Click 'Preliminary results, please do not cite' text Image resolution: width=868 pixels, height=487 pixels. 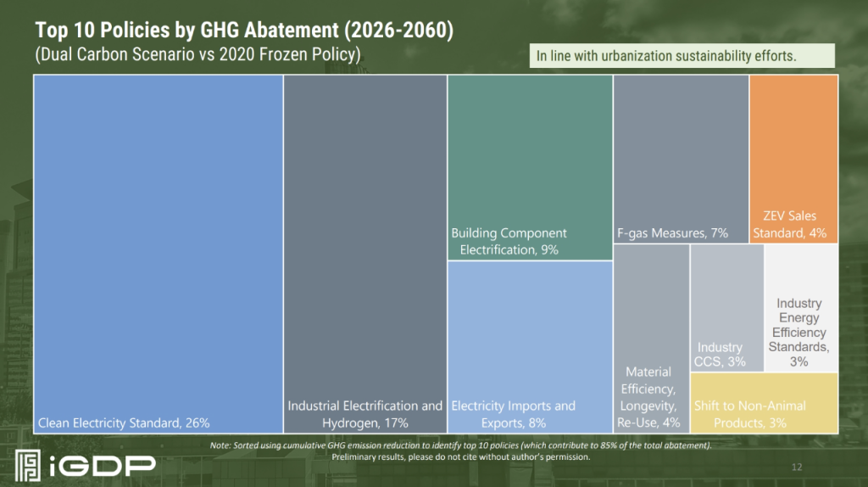(460, 457)
